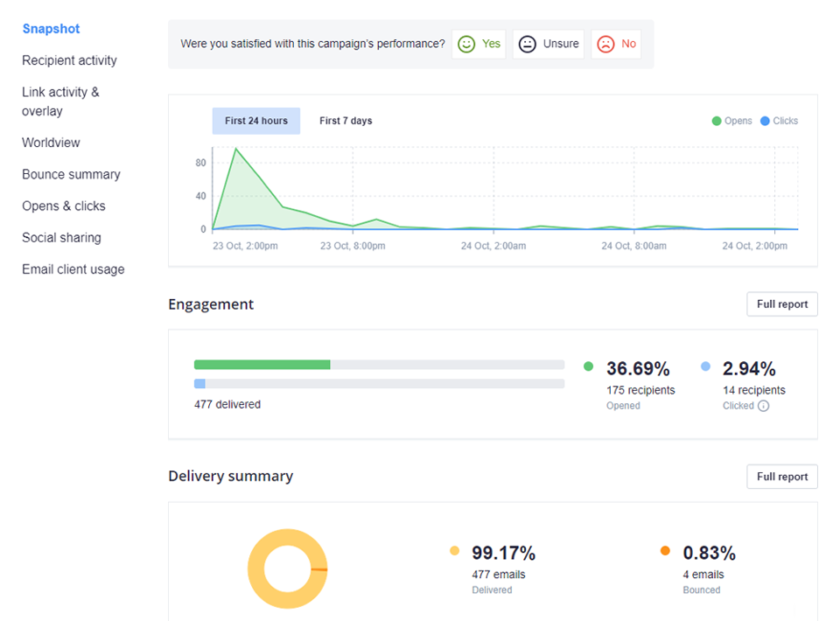
Task: Click the yellow Delivered legend dot
Action: [454, 550]
